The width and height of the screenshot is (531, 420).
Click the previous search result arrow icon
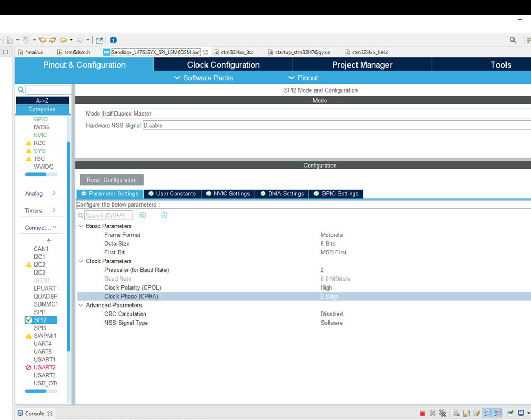143,216
